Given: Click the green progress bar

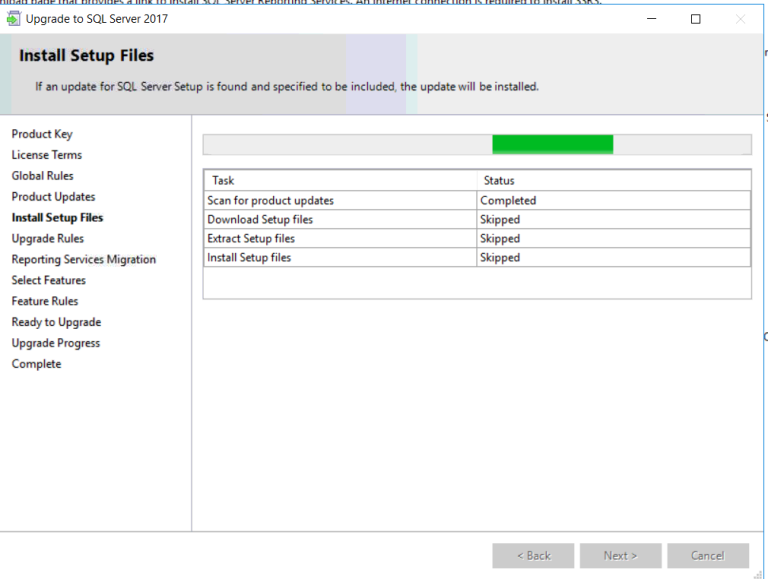Looking at the screenshot, I should click(552, 145).
